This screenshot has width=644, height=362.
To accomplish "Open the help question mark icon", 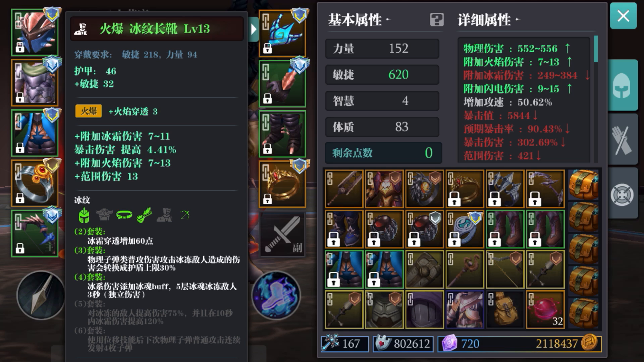I will 437,20.
